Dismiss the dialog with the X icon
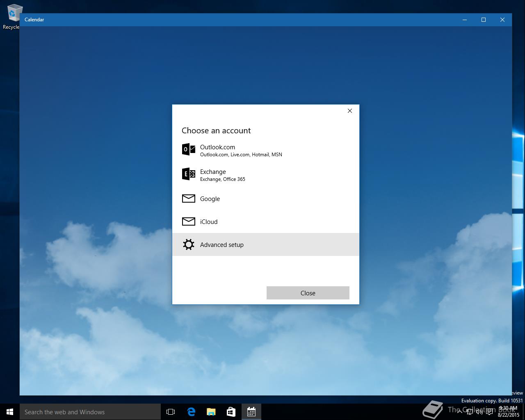 [350, 111]
